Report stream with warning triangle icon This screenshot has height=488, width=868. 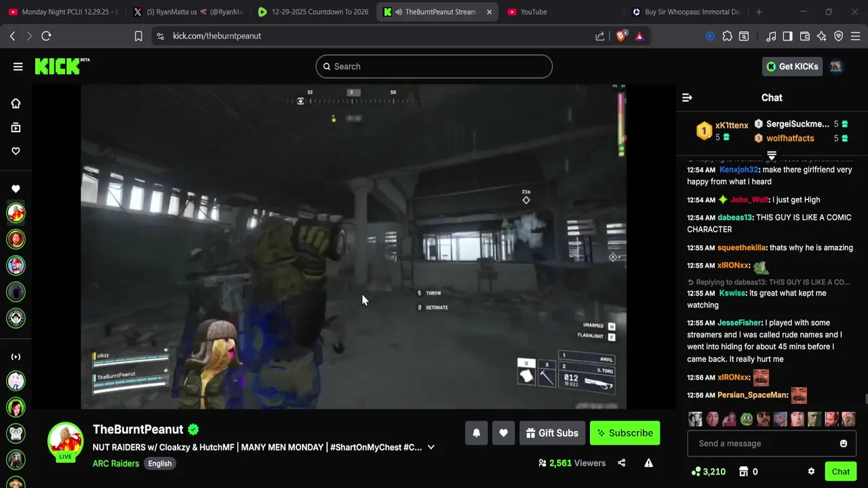(x=648, y=463)
